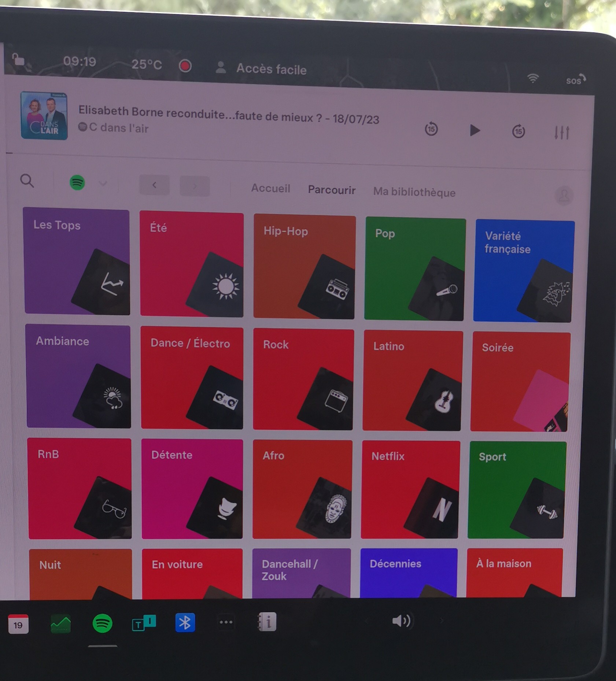Open the Été category tile
This screenshot has width=616, height=681.
192,264
